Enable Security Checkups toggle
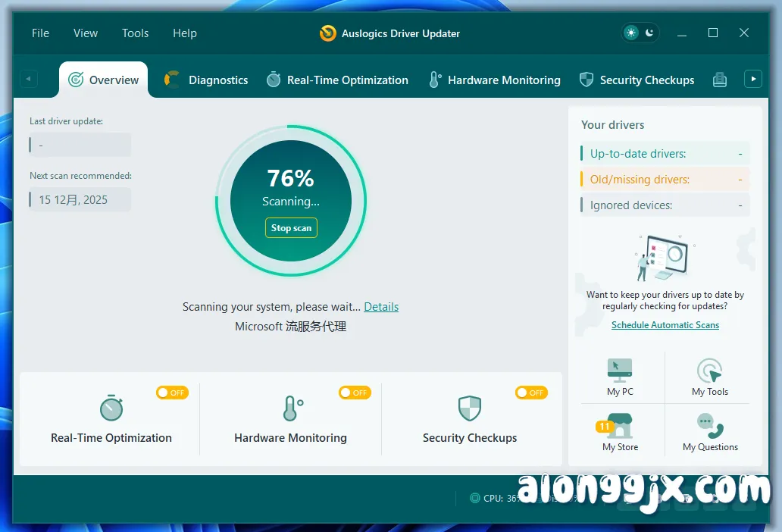 click(x=531, y=393)
